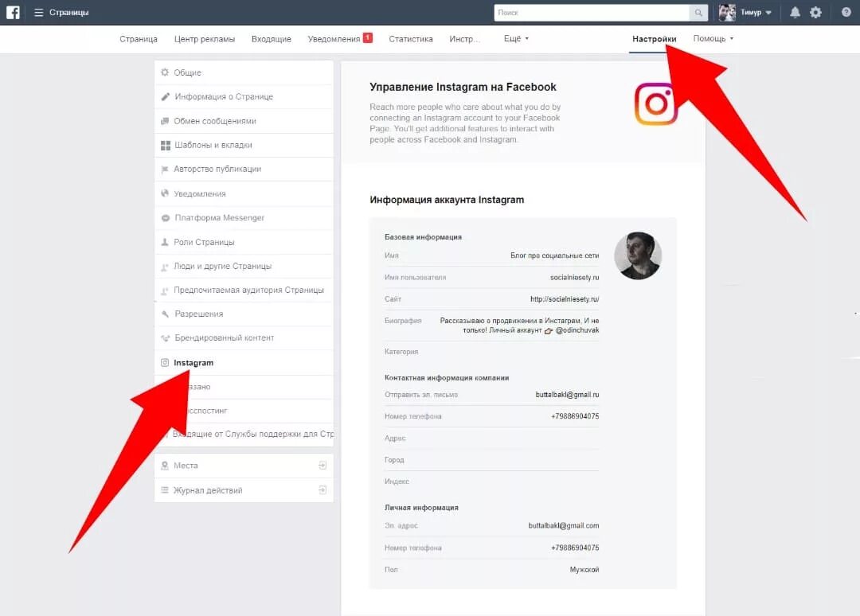Click the search magnifier button
Viewport: 860px width, 616px height.
click(x=698, y=13)
